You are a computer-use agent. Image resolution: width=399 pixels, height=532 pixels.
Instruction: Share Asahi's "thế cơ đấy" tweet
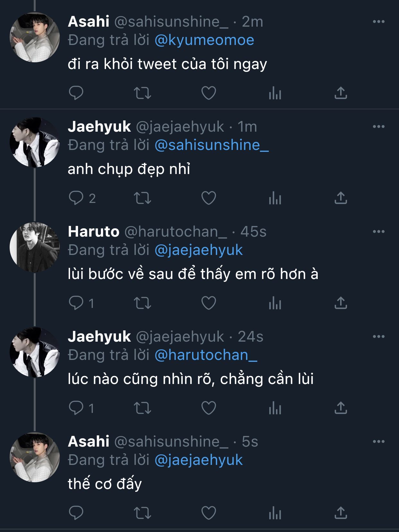(341, 513)
